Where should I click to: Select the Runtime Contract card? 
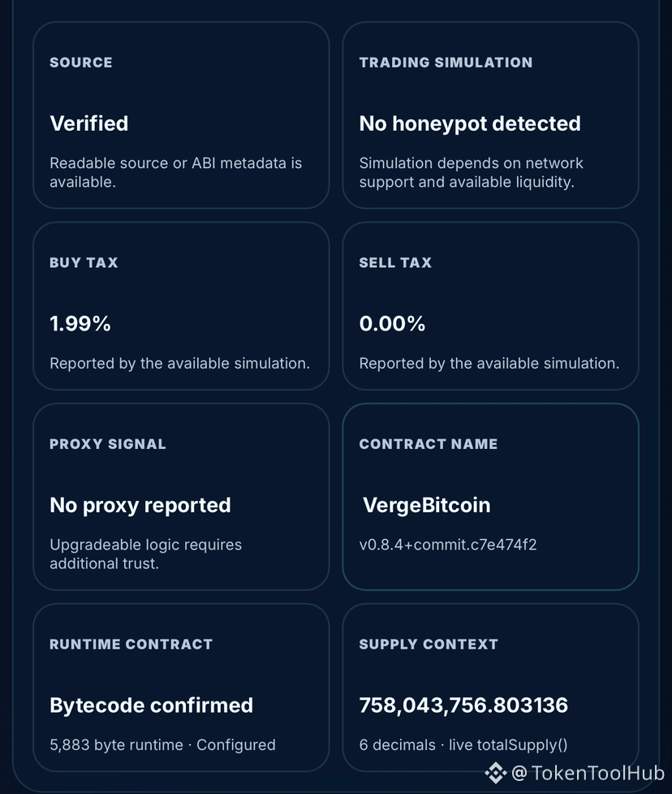pyautogui.click(x=181, y=688)
